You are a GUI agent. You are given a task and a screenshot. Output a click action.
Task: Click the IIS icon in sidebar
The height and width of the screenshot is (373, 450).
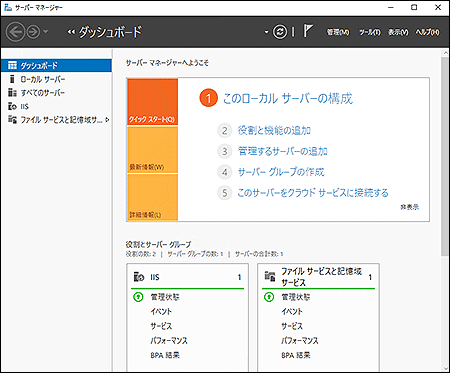[12, 106]
